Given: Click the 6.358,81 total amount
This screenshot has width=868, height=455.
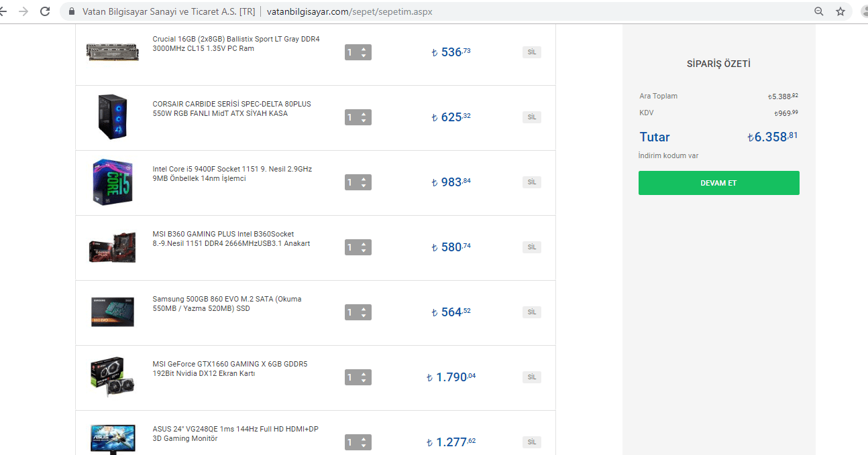Looking at the screenshot, I should [773, 137].
